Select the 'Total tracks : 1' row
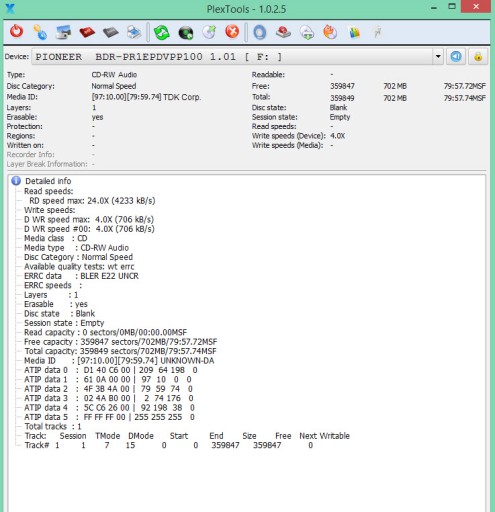This screenshot has width=495, height=512. coord(53,426)
